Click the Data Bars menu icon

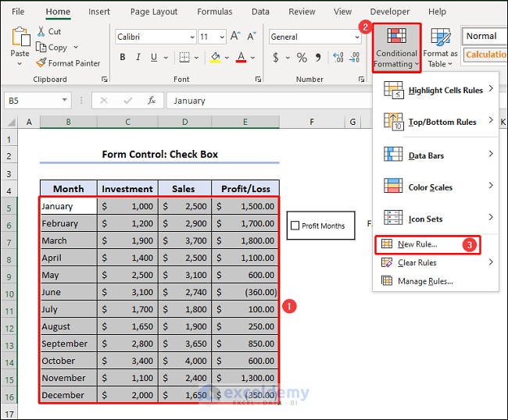pyautogui.click(x=393, y=155)
